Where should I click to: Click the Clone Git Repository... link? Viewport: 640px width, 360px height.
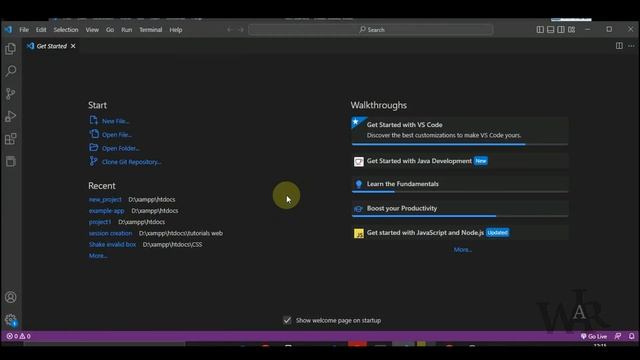click(x=131, y=162)
